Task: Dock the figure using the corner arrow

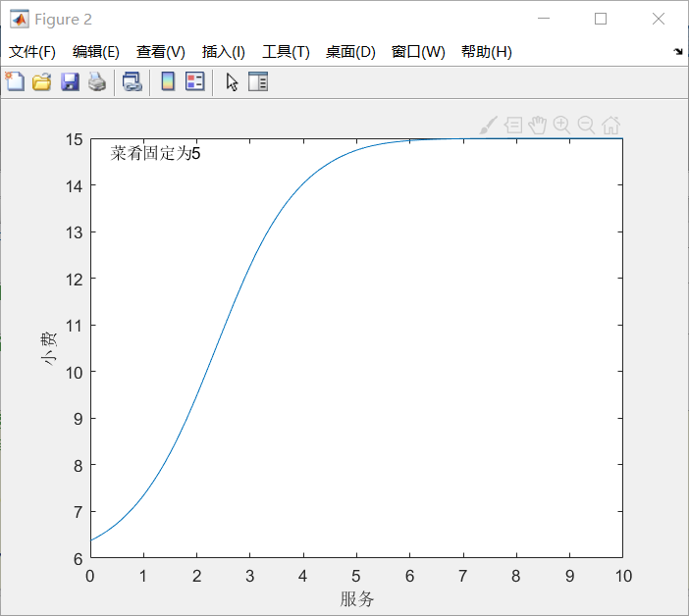Action: (678, 52)
